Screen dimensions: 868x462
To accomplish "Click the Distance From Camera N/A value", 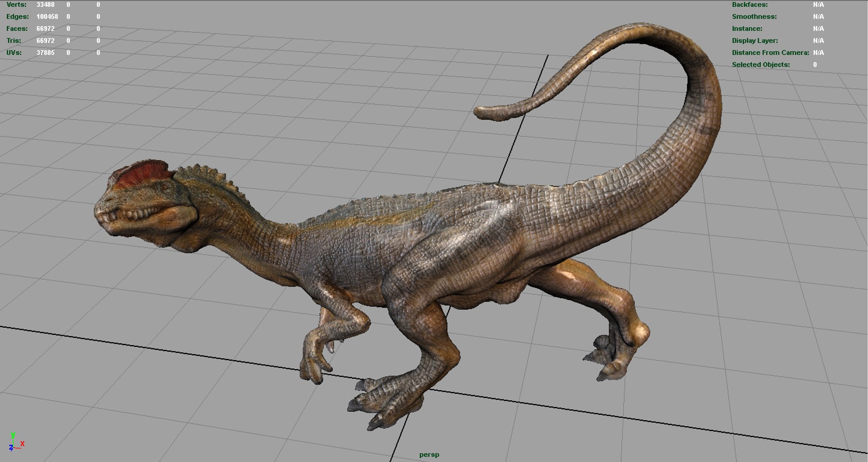I will (x=818, y=52).
